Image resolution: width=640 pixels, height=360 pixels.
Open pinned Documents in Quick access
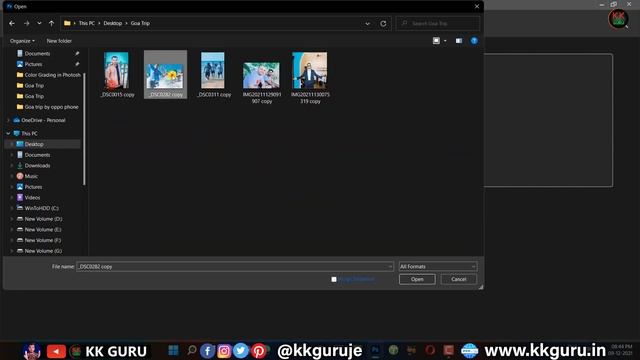tap(37, 53)
